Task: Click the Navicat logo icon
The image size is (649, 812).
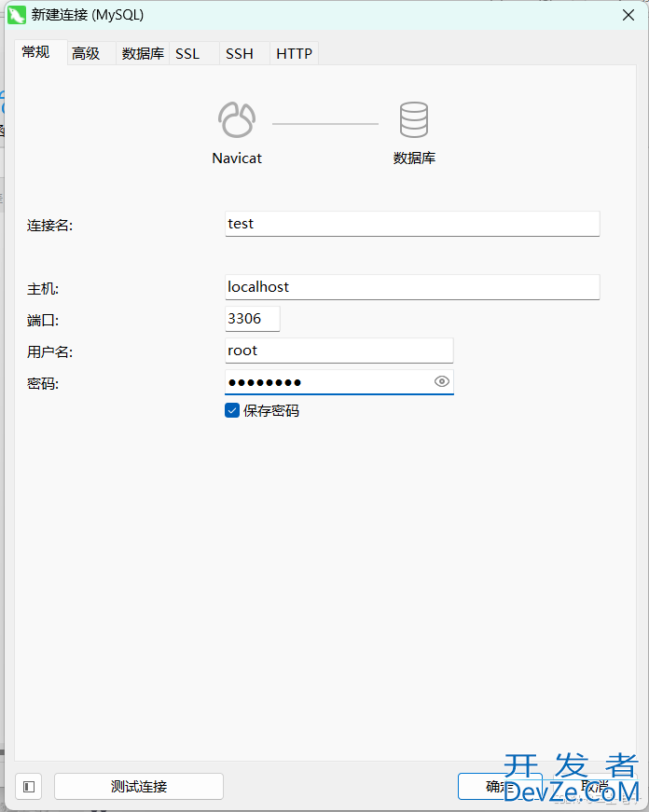Action: point(237,119)
